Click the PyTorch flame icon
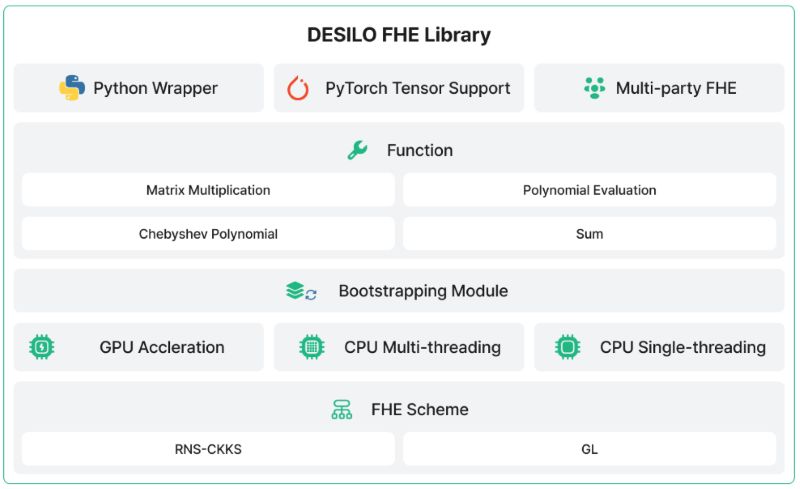Image resolution: width=800 pixels, height=489 pixels. [x=298, y=88]
